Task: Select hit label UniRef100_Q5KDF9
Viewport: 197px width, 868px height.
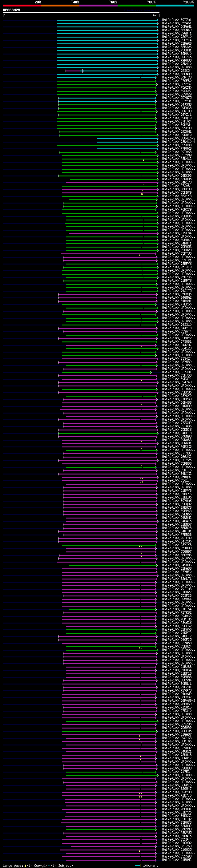Action: tap(176, 193)
